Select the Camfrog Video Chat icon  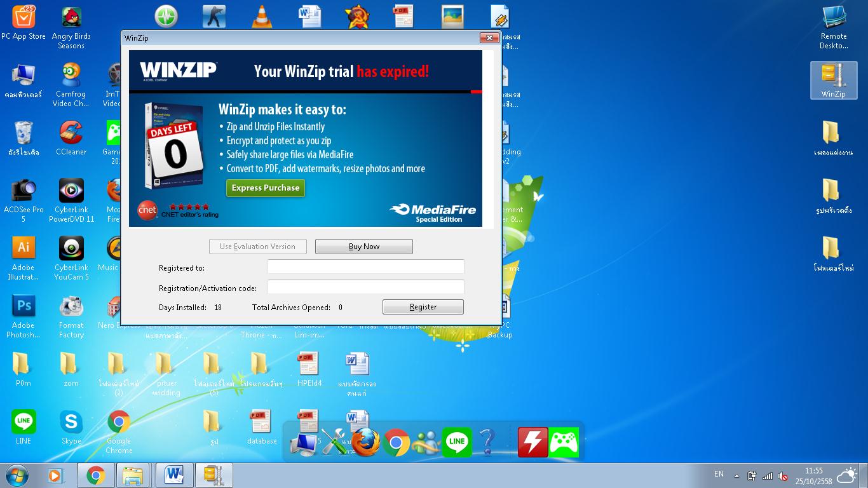[71, 85]
